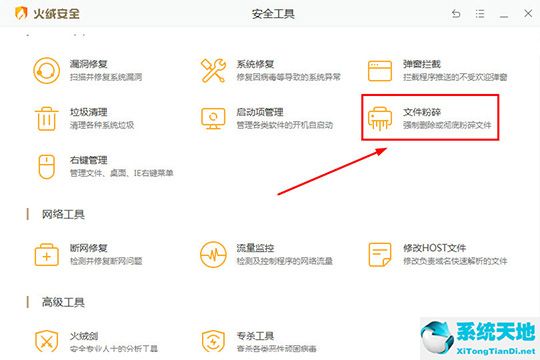Open the 右键管理 mouse icon
This screenshot has height=360, width=540.
[x=46, y=167]
